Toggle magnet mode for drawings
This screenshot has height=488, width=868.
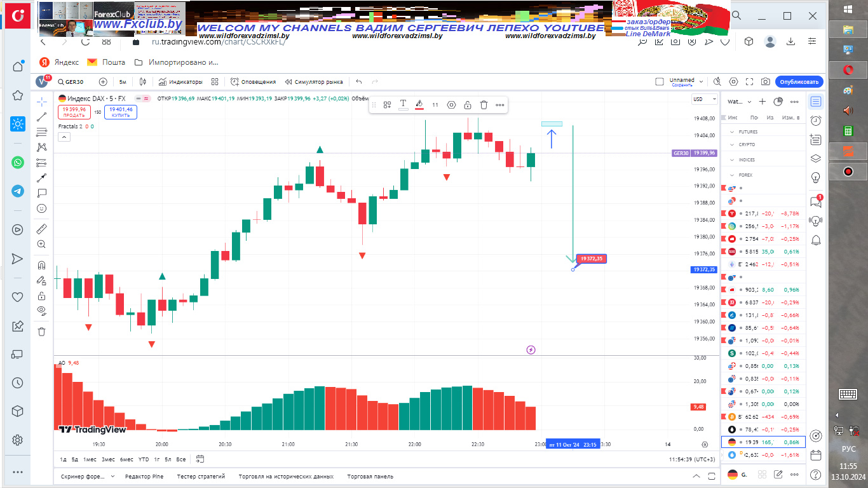[x=42, y=265]
